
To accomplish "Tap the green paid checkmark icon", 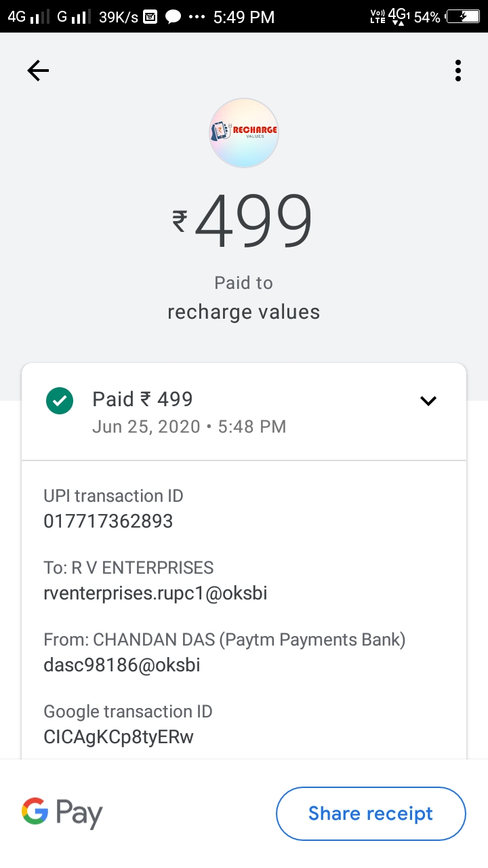I will pyautogui.click(x=60, y=400).
